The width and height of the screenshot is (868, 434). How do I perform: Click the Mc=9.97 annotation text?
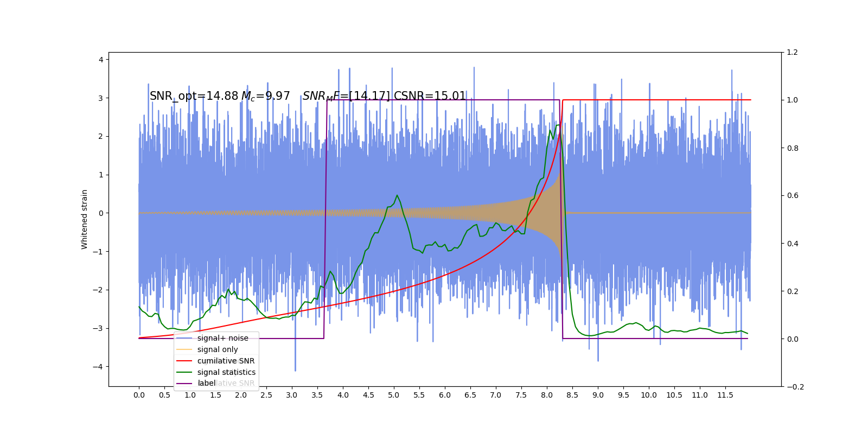click(x=266, y=96)
